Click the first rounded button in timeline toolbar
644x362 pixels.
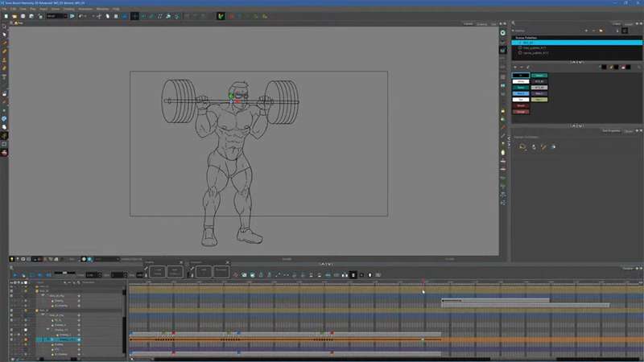click(158, 271)
